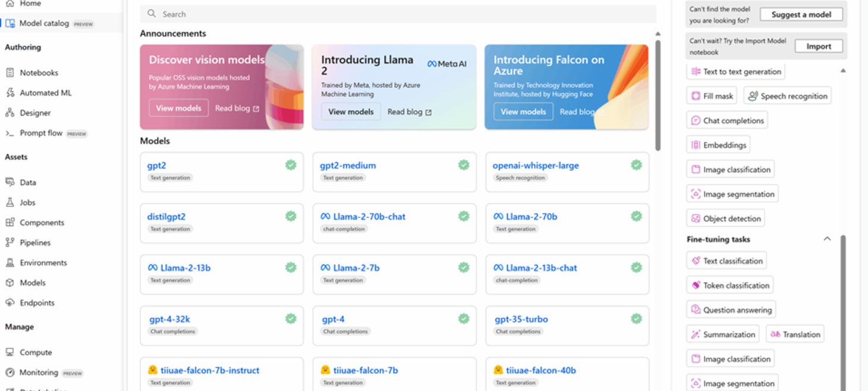Open Prompt flow in the sidebar

click(x=11, y=133)
